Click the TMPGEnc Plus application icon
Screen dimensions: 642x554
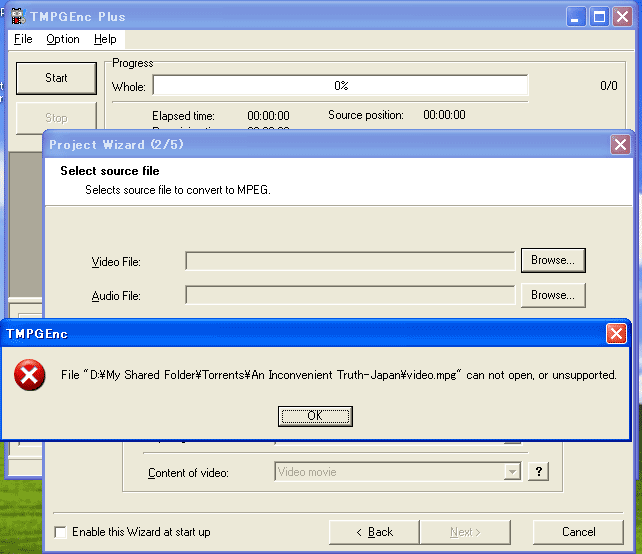point(18,16)
